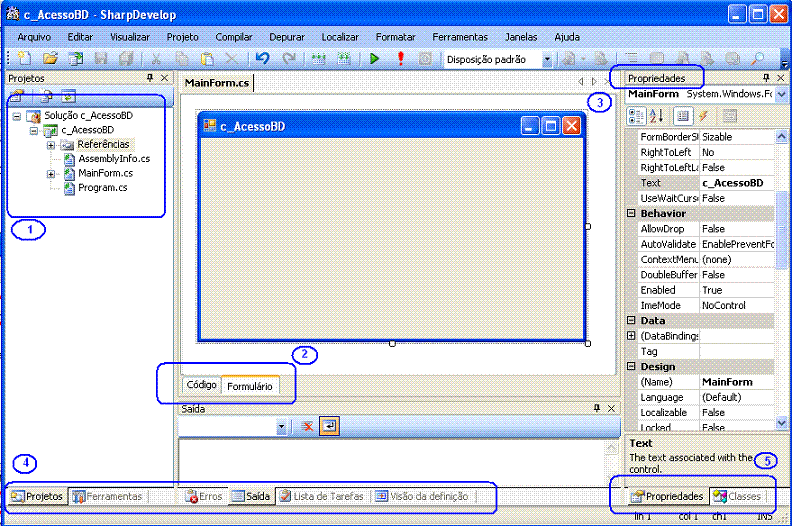This screenshot has width=792, height=526.
Task: Run the project with green play icon
Action: 374,59
